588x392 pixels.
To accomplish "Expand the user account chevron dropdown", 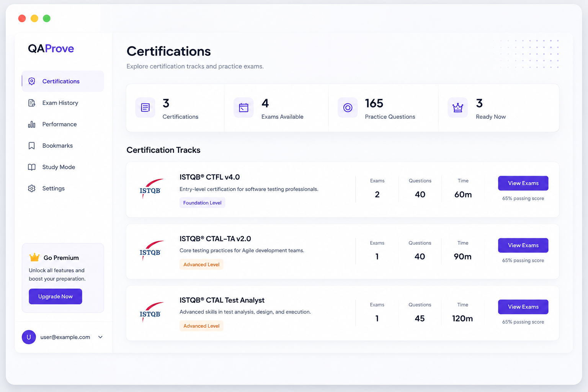I will [x=100, y=337].
